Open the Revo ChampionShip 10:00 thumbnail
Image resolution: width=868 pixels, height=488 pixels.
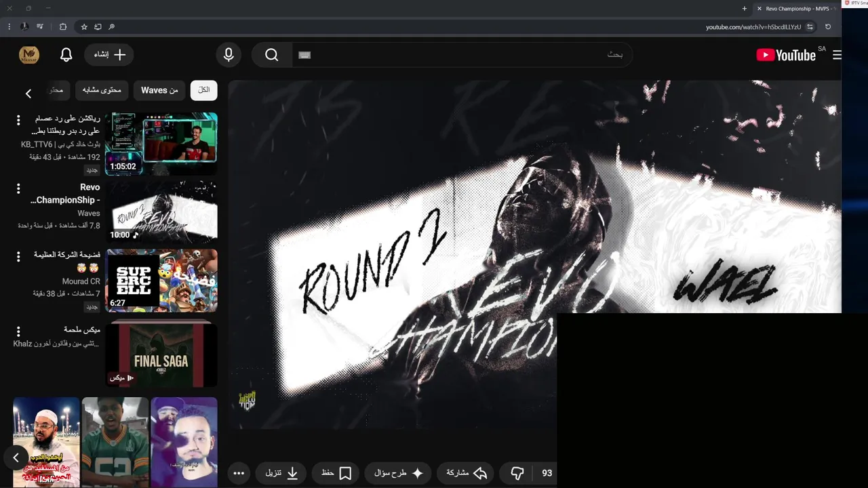coord(161,211)
